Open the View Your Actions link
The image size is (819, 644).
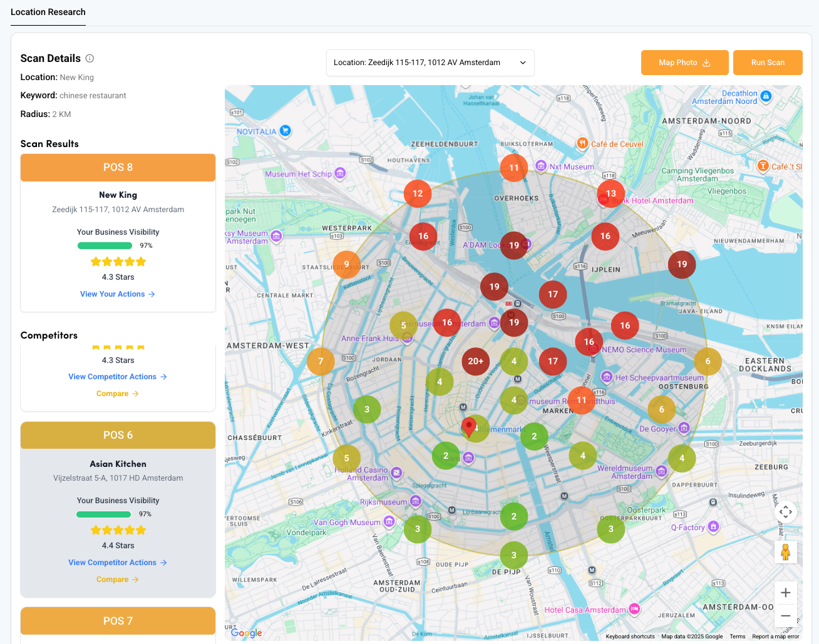coord(117,294)
